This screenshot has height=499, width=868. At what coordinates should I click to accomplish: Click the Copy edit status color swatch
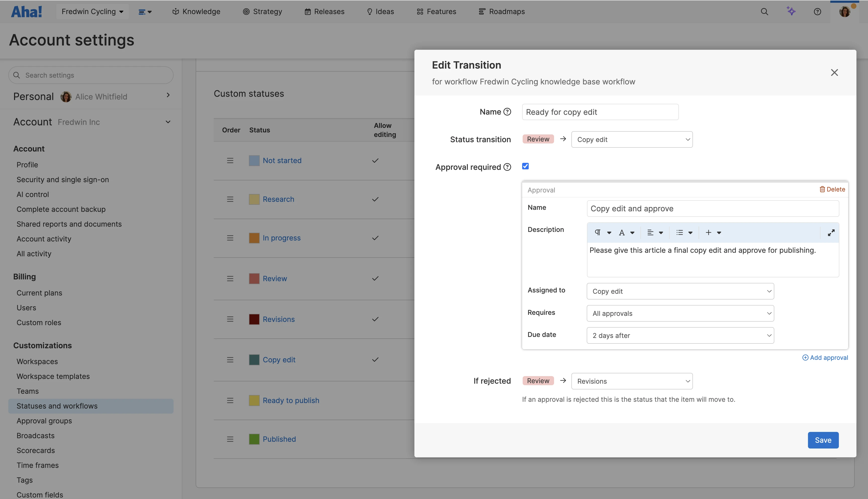254,360
